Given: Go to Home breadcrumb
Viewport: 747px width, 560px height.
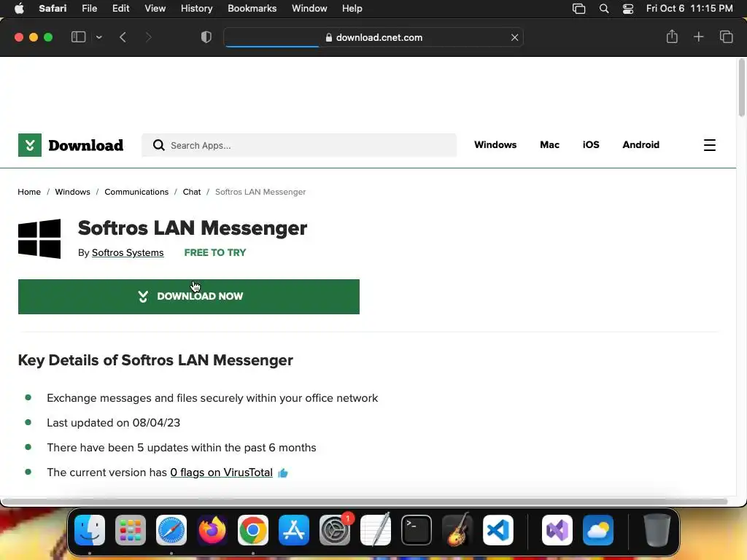Looking at the screenshot, I should [29, 192].
